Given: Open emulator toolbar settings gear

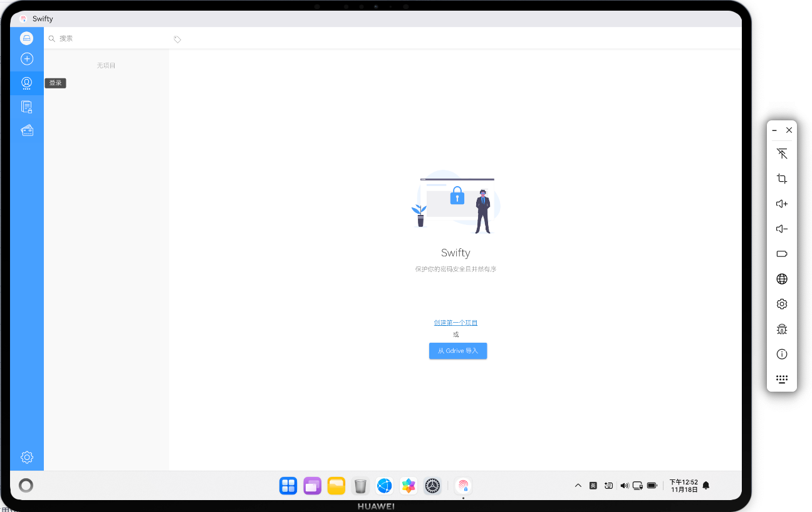Looking at the screenshot, I should [782, 304].
